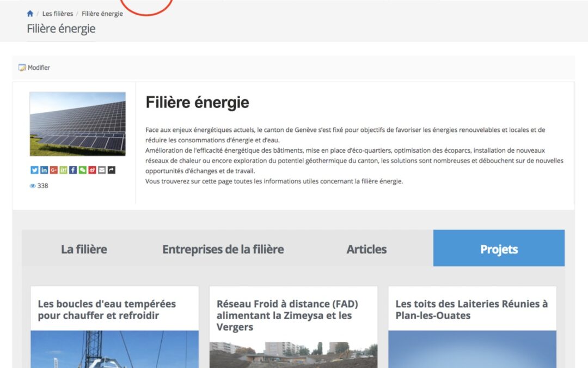Open the black share arrow icon
This screenshot has width=588, height=368.
click(112, 170)
